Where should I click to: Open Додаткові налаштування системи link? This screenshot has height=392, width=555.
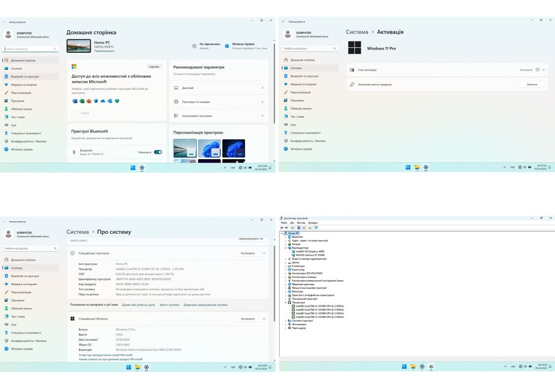(x=205, y=305)
